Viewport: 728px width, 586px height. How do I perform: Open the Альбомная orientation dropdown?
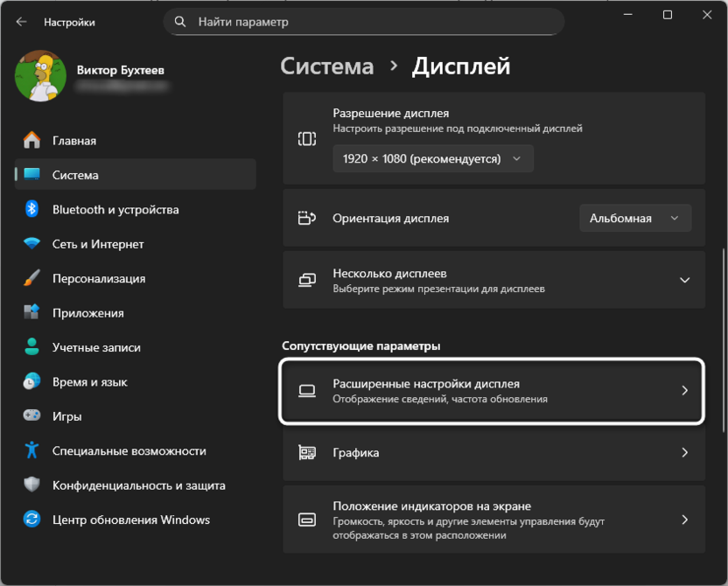pos(635,219)
